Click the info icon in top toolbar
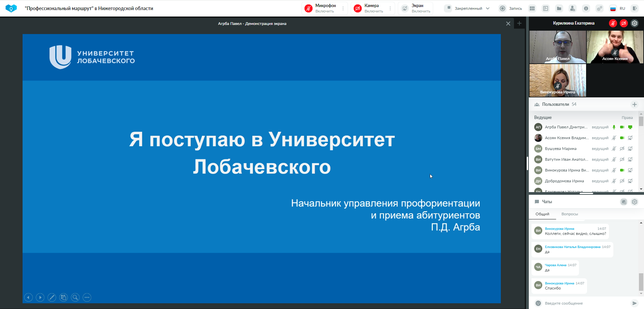The image size is (644, 309). (x=586, y=8)
